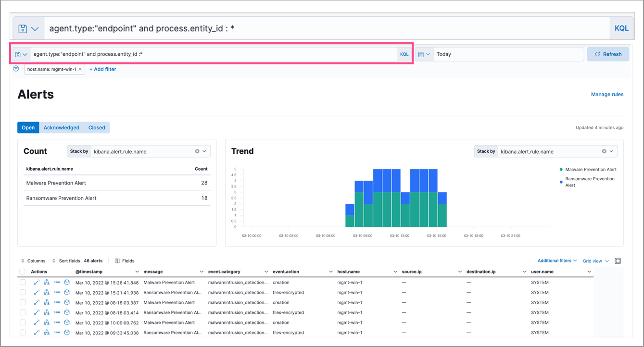This screenshot has height=347, width=644.
Task: Open the Fields browser icon in table toolbar
Action: click(117, 260)
